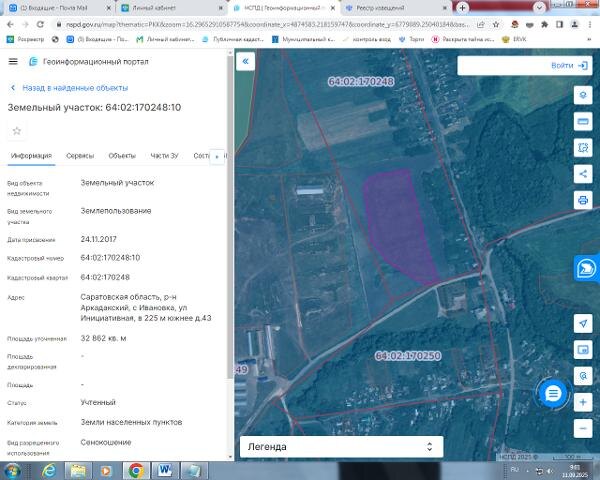Select the Сенокошение permitted use value
Screen dimensions: 600x480
pyautogui.click(x=106, y=442)
